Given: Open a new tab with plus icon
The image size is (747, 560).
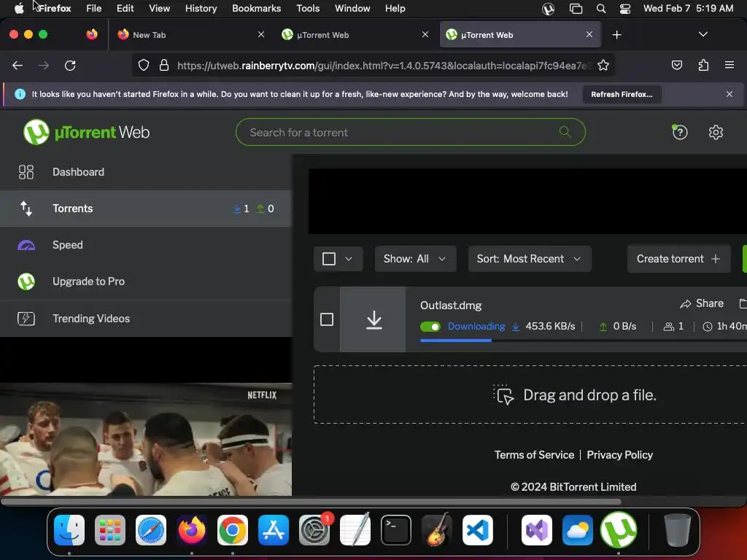Looking at the screenshot, I should tap(616, 35).
